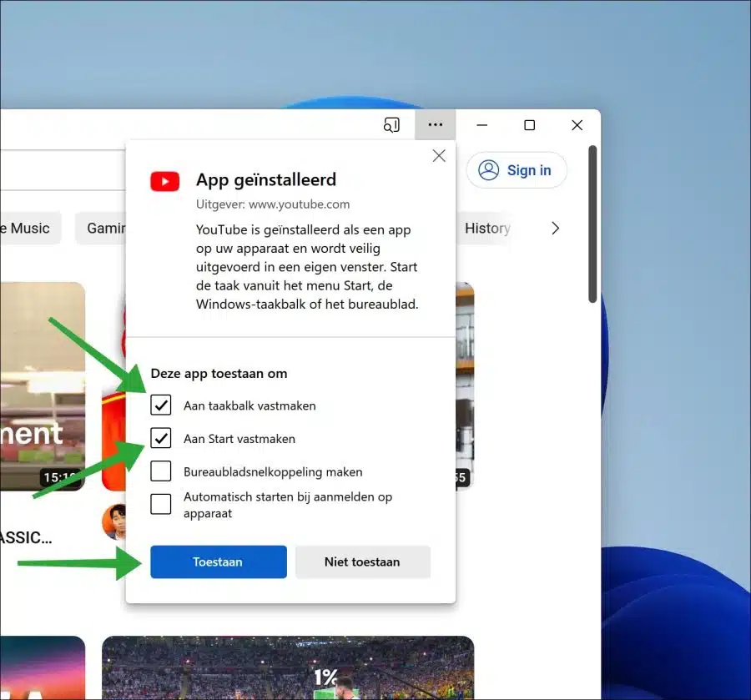This screenshot has width=751, height=700.
Task: Enable Automatisch starten bij aanmelden checkbox
Action: 160,504
